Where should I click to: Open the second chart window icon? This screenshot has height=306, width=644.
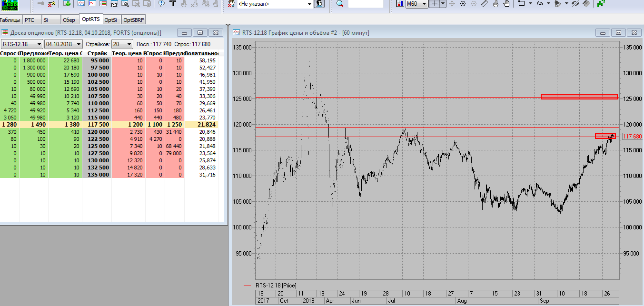click(x=92, y=3)
